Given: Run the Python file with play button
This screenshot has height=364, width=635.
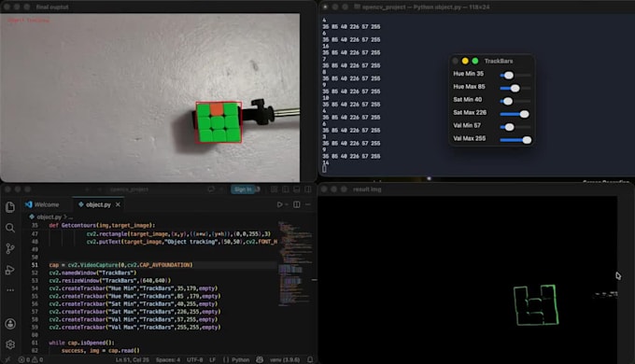Looking at the screenshot, I should click(x=279, y=204).
